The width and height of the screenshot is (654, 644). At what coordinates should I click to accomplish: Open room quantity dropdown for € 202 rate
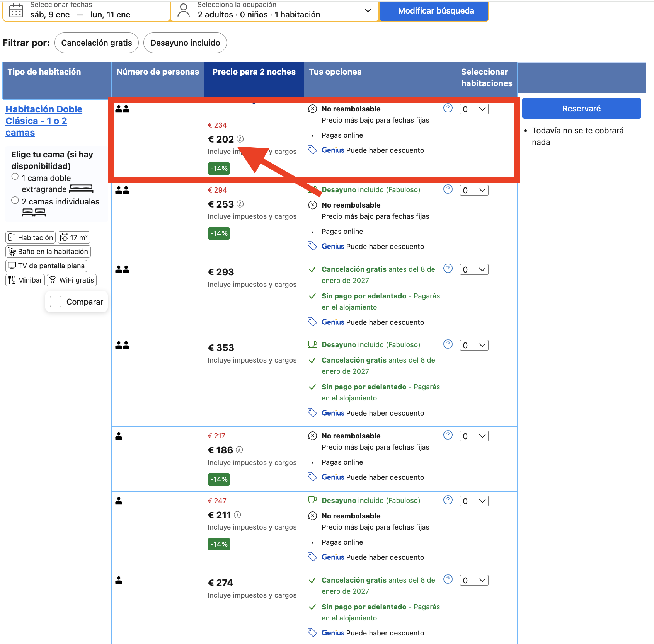[474, 109]
